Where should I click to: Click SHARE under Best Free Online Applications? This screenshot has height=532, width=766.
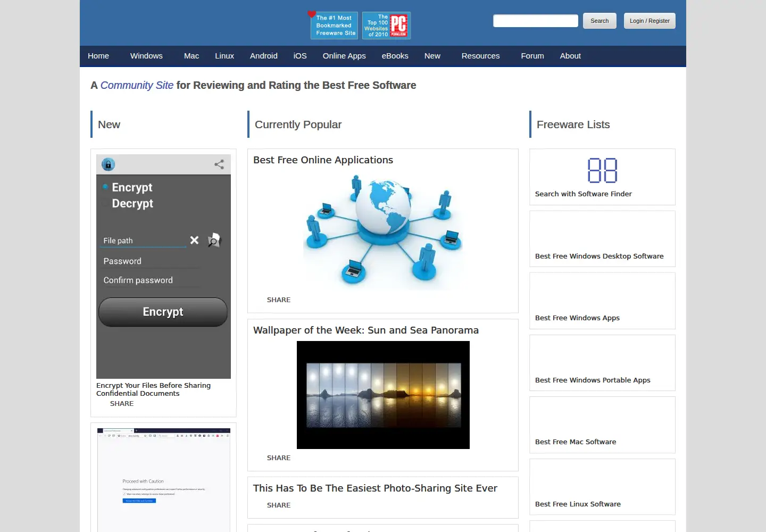tap(279, 300)
